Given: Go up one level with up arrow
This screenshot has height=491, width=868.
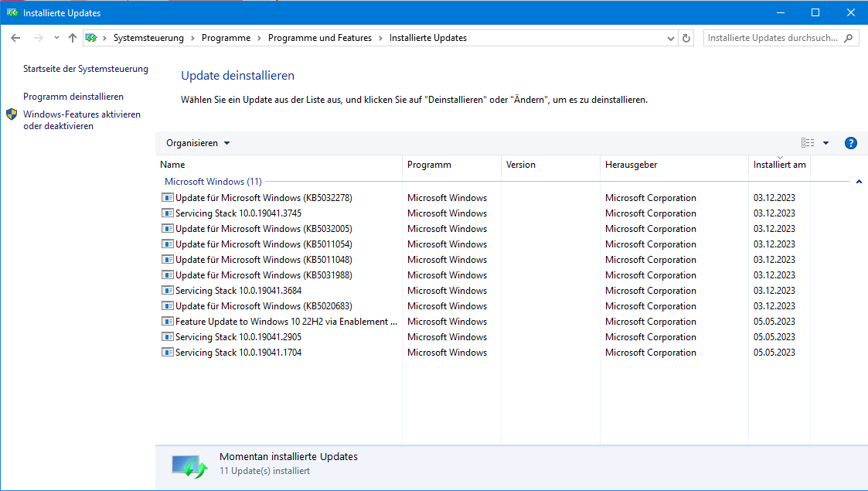Looking at the screenshot, I should (73, 38).
